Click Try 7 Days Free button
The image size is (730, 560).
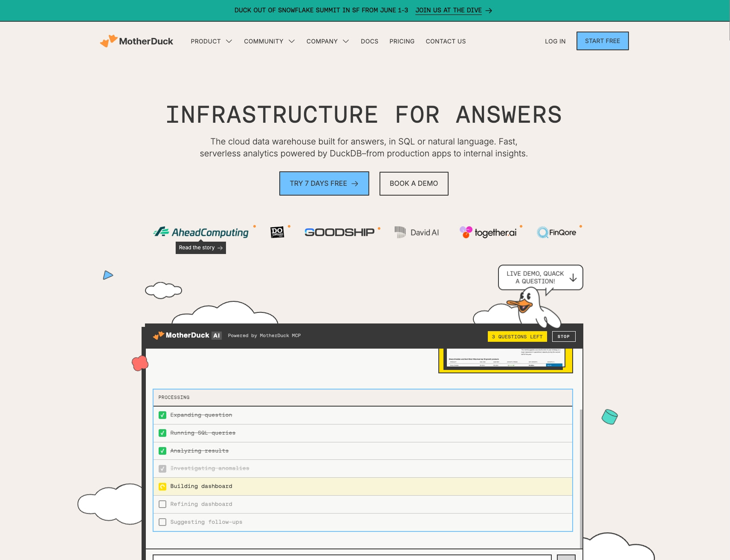[x=324, y=184]
